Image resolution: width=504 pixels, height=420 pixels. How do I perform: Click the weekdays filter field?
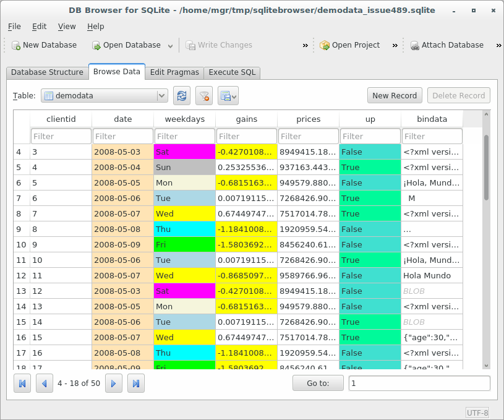(x=184, y=136)
